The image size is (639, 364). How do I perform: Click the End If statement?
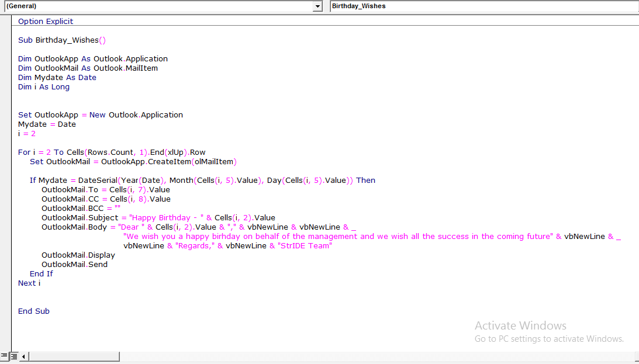click(42, 273)
